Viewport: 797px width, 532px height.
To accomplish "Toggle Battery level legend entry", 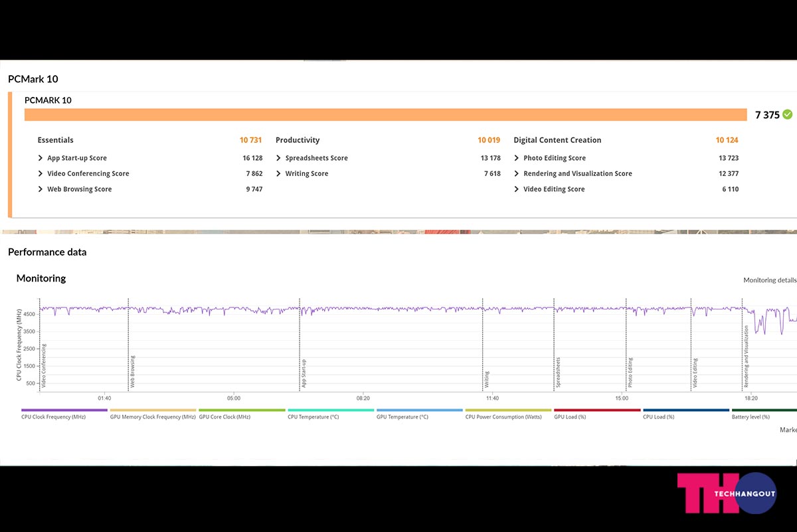I will coord(764,414).
